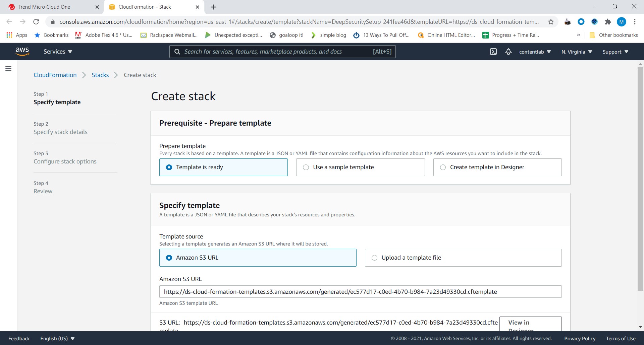Focus the AWS services search box

click(282, 52)
